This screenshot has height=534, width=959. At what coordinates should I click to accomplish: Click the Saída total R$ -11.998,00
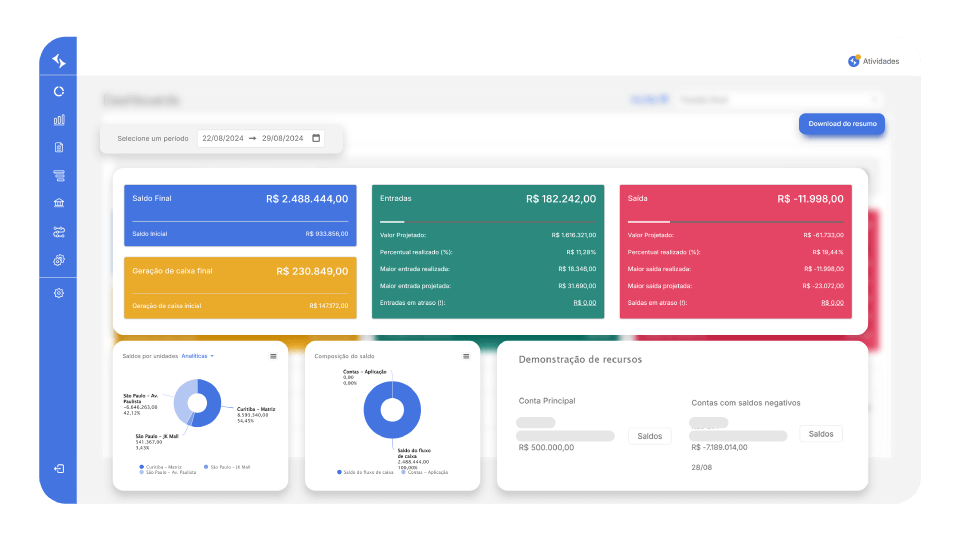click(810, 199)
